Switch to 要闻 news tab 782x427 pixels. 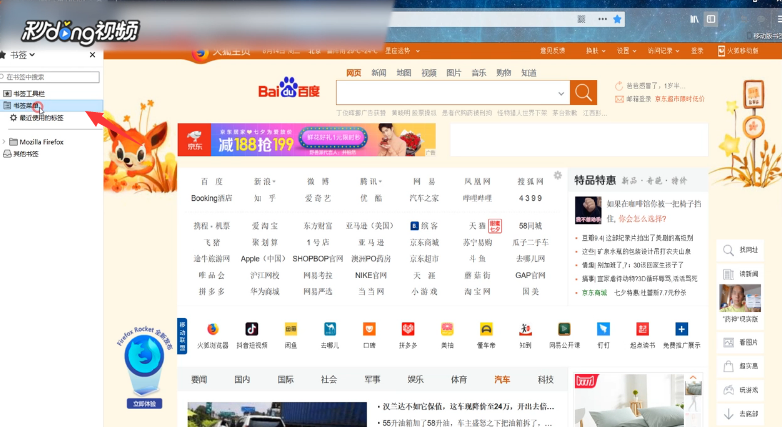(x=199, y=380)
